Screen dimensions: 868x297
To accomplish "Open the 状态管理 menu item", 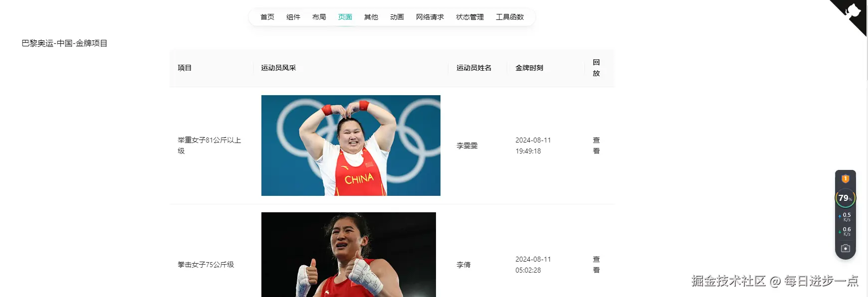I will [470, 17].
